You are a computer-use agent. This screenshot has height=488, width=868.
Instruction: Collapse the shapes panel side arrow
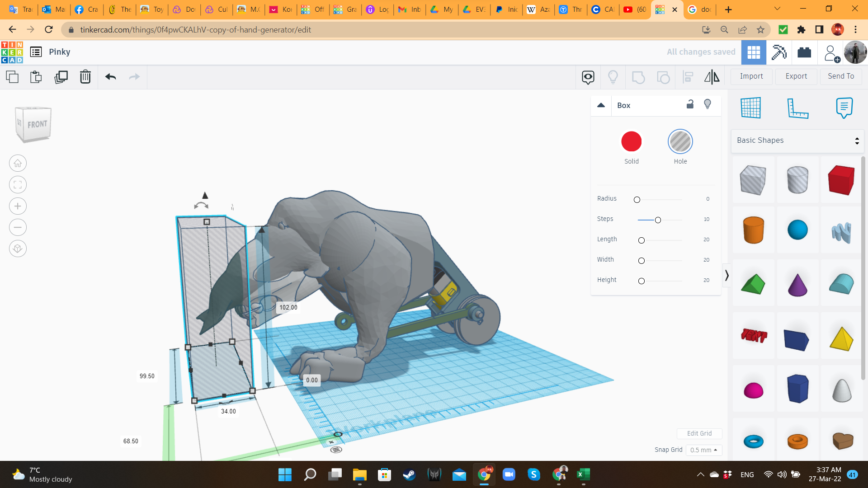point(726,275)
